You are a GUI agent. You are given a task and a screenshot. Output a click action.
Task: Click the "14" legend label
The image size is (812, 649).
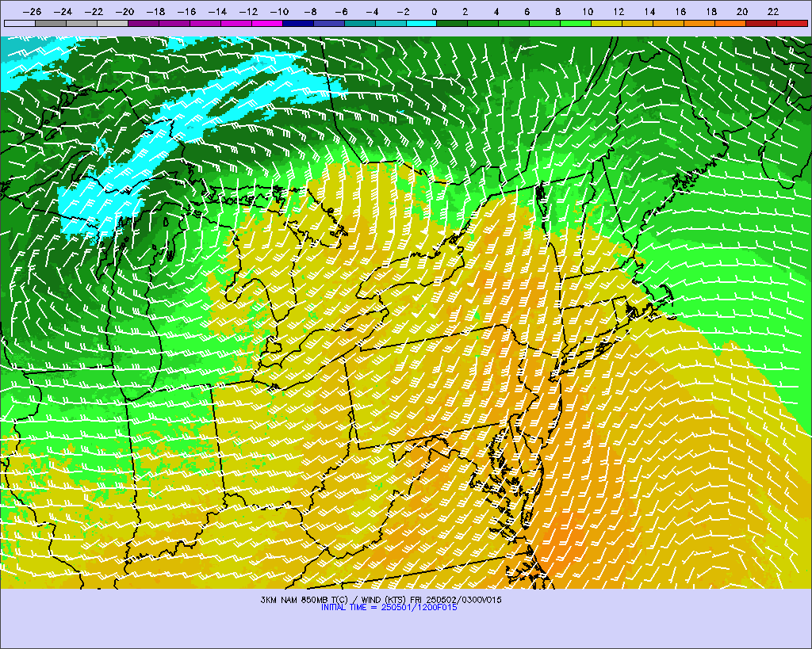point(650,12)
